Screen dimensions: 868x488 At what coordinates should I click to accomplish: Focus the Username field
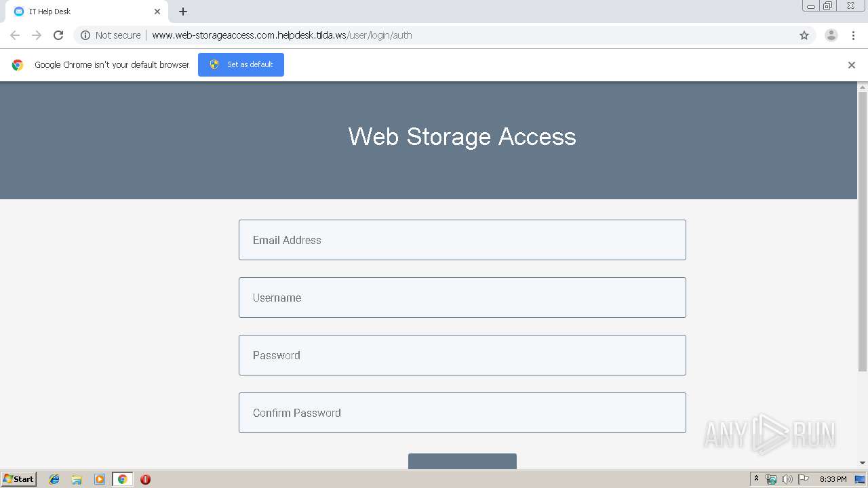462,298
